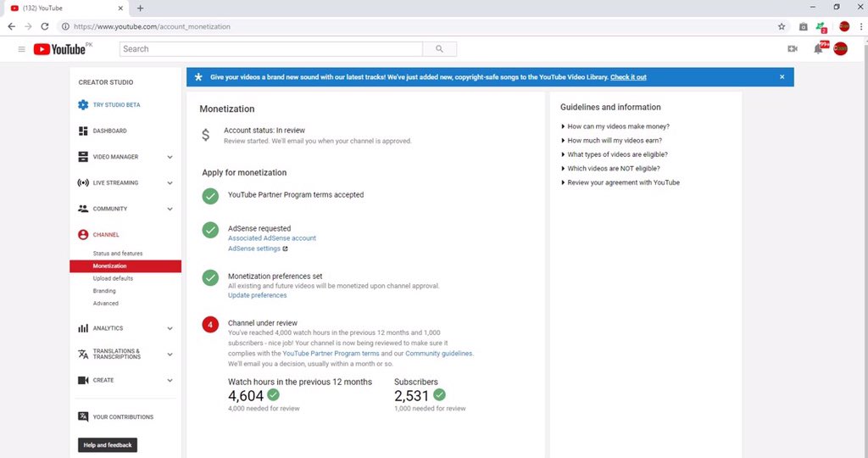Viewport: 868px width, 458px height.
Task: Open the notifications bell
Action: tap(818, 48)
